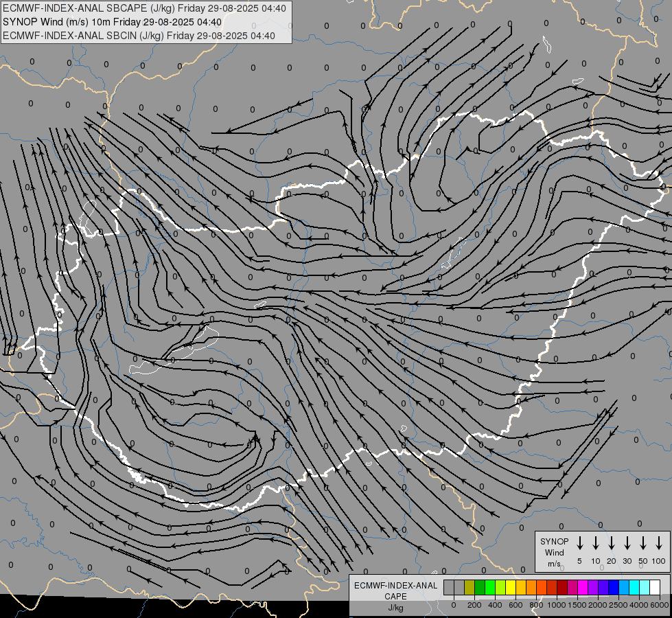The height and width of the screenshot is (618, 672).
Task: Click the 20 m/s wind arrow in legend
Action: (612, 543)
